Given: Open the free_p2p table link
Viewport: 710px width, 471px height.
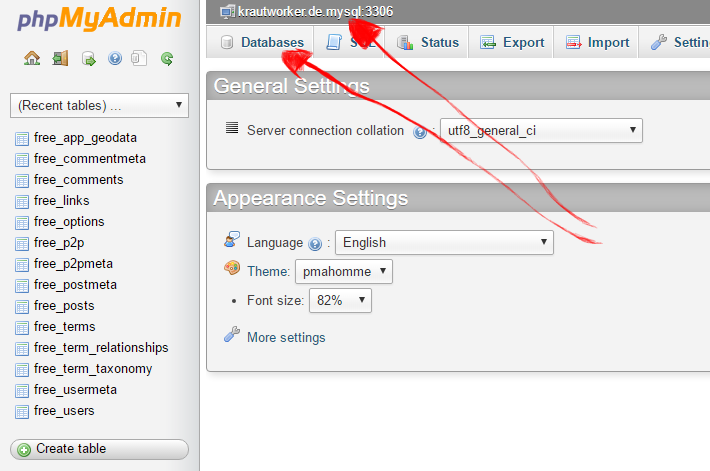Looking at the screenshot, I should click(x=59, y=243).
